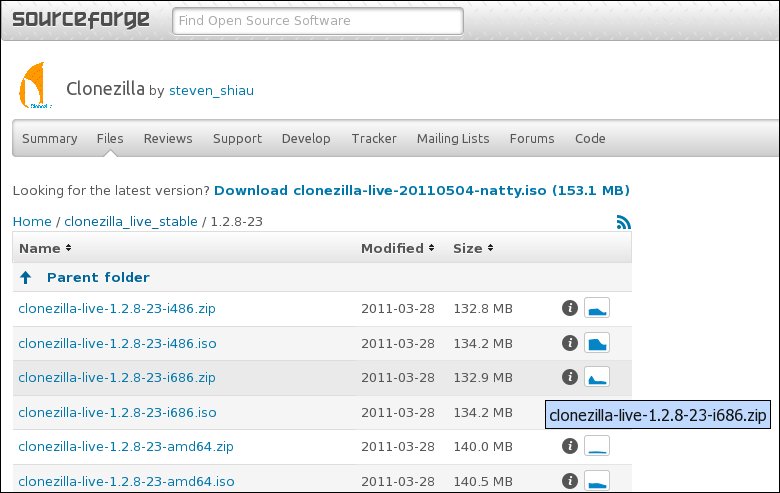The height and width of the screenshot is (493, 780).
Task: Download clonezilla-live-1.2.8-23-i686.zip
Action: click(117, 378)
